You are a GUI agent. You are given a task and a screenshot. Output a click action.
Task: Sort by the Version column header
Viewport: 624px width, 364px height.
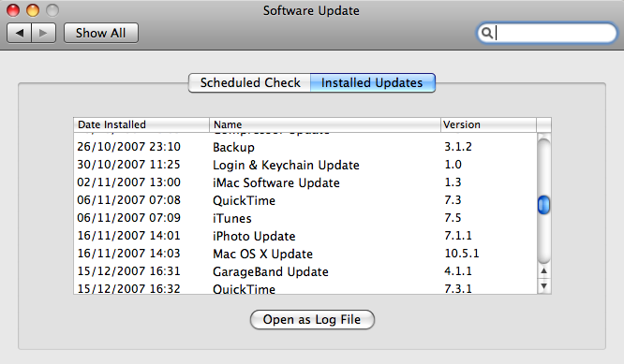tap(488, 124)
